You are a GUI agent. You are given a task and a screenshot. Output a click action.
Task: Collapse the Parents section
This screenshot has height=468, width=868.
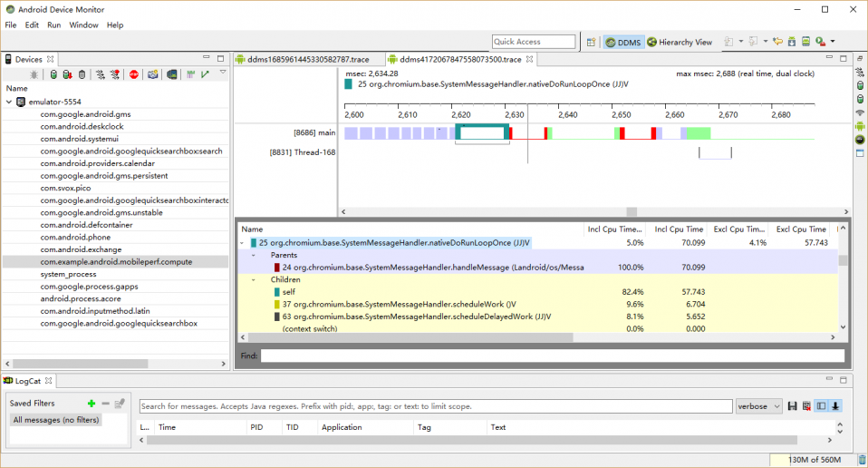[x=254, y=256]
